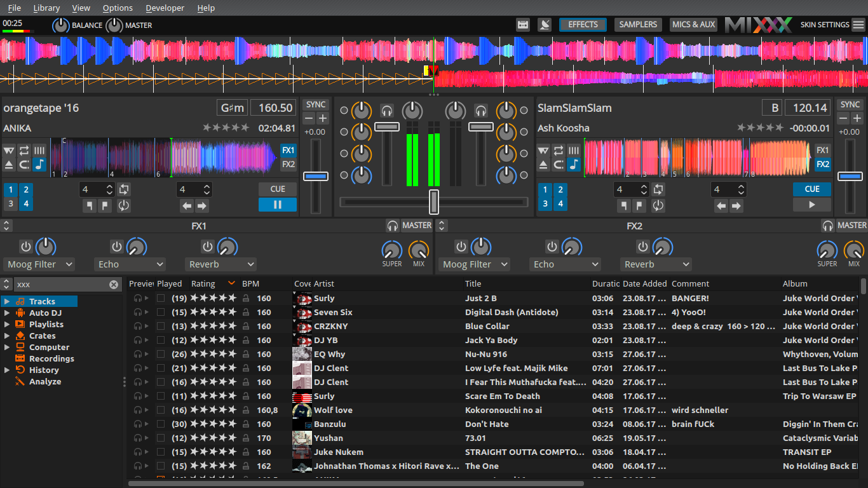The image size is (868, 488).
Task: Activate beatloop on the orangetape '16 deck
Action: click(x=124, y=189)
